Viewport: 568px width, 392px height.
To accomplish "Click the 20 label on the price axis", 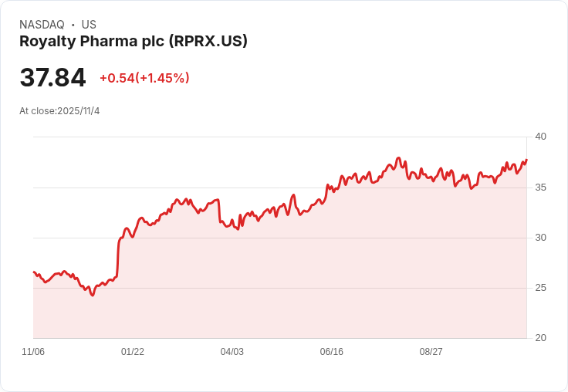I will point(540,338).
